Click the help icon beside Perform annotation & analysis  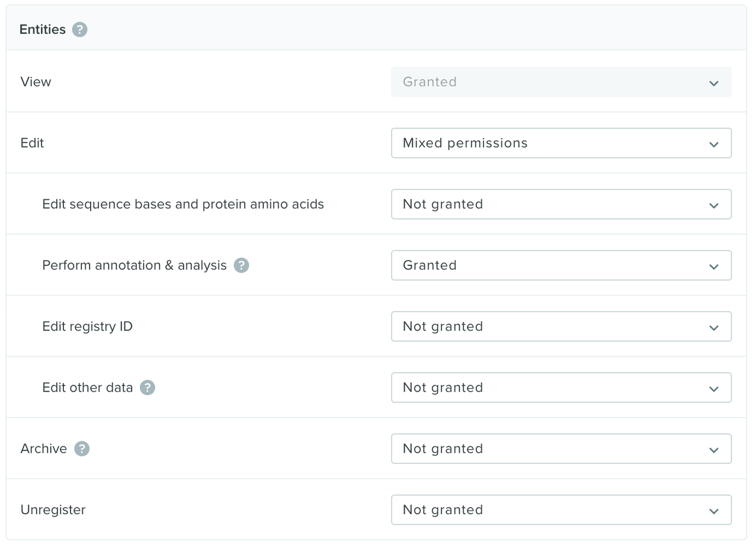[x=241, y=265]
